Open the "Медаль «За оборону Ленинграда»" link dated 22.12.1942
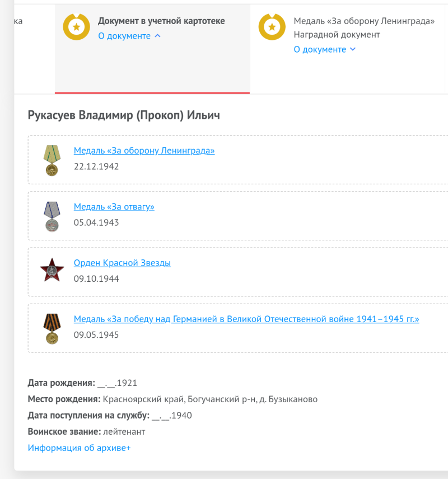 144,150
